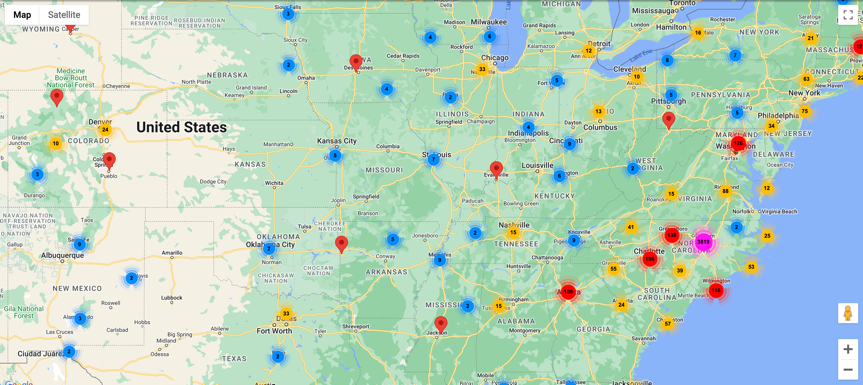Screen dimensions: 863x385
Task: Open the 33 cluster near Chicago
Action: point(482,69)
